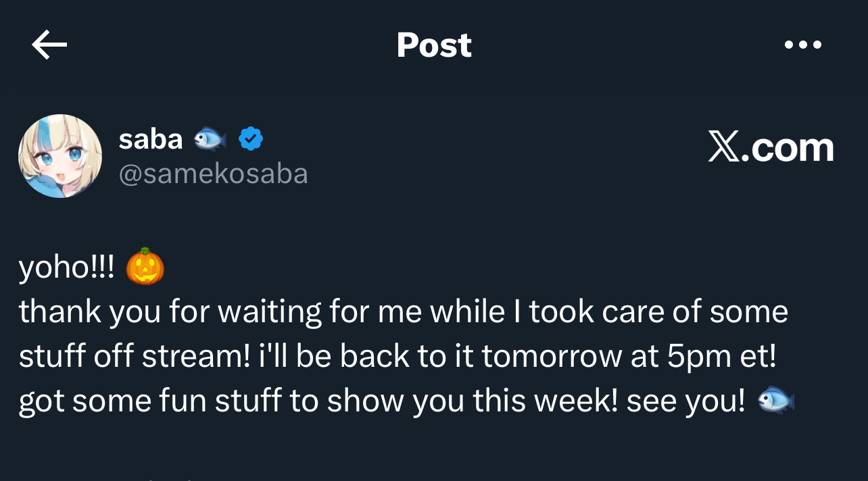Open the @samekosaba handle
This screenshot has height=481, width=868.
[x=213, y=174]
